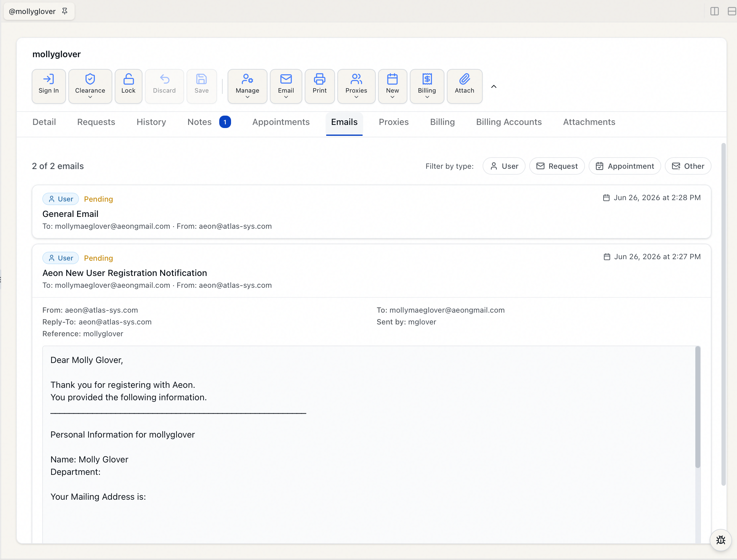This screenshot has width=737, height=560.
Task: Click the New calendar icon button
Action: (x=392, y=86)
